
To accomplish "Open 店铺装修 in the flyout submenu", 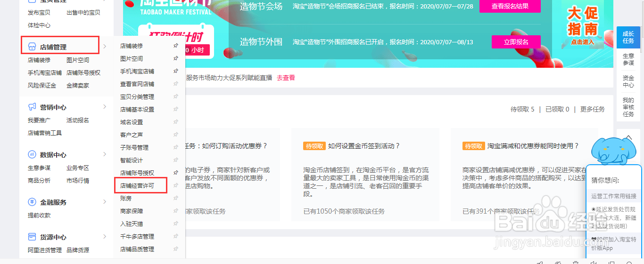I will pos(132,46).
